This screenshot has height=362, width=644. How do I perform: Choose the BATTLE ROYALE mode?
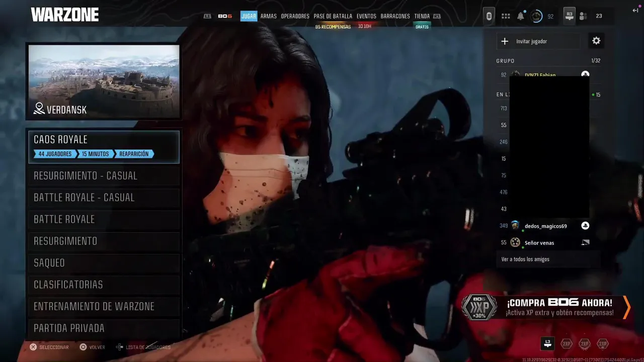[104, 219]
